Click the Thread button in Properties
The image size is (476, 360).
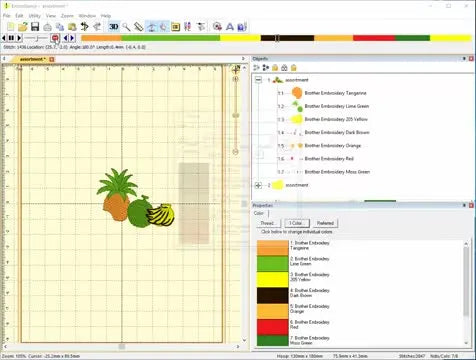pos(267,223)
